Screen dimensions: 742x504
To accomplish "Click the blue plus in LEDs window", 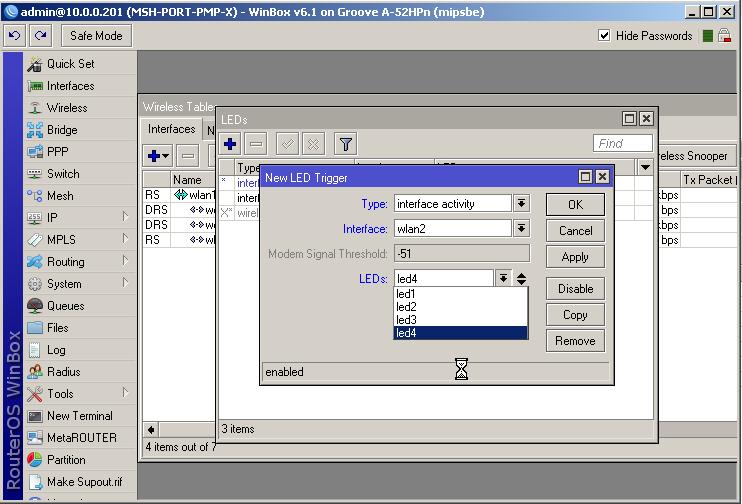I will pyautogui.click(x=230, y=144).
